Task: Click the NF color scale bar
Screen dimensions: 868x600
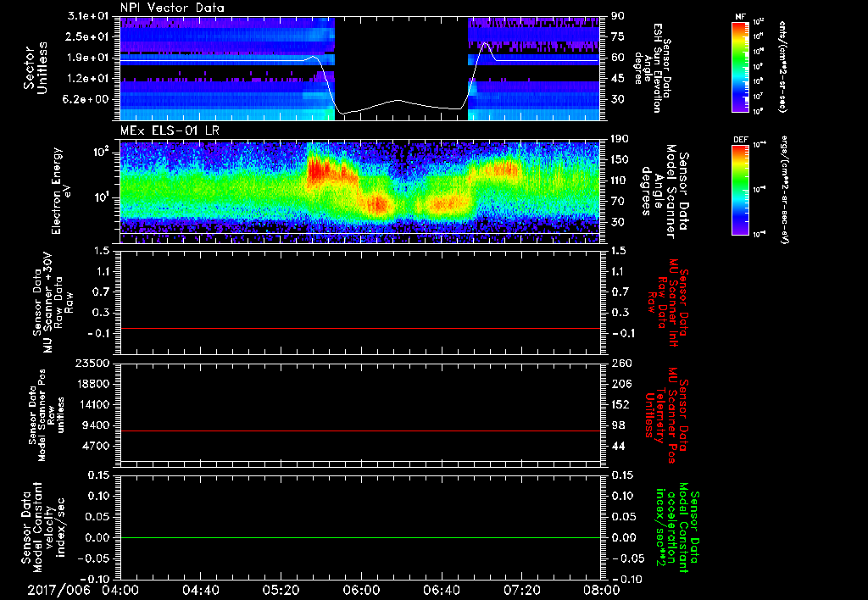Action: coord(739,67)
